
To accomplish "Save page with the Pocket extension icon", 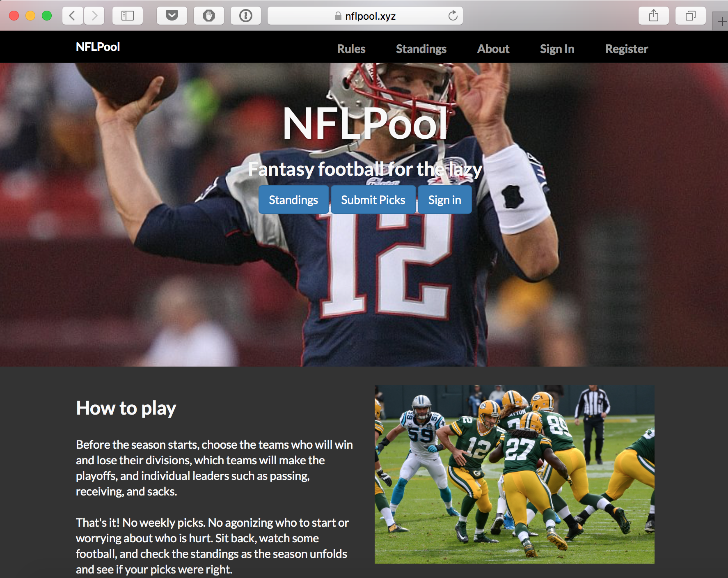I will click(172, 16).
